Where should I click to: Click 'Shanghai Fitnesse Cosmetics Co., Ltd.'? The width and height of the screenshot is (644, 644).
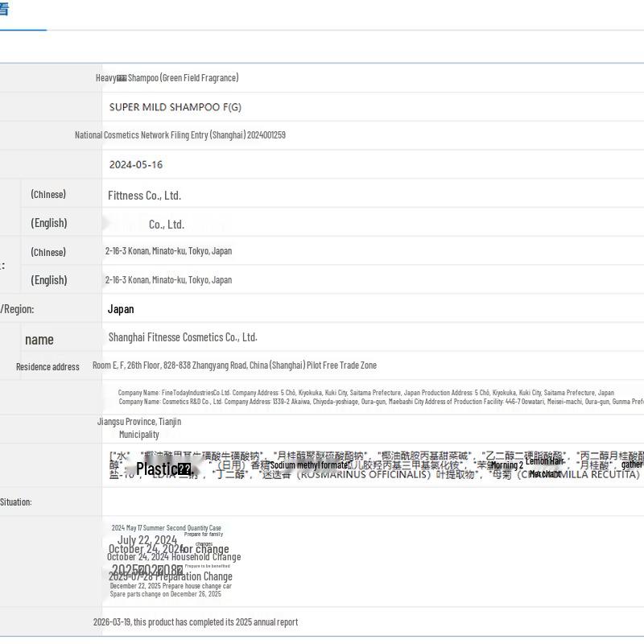(x=183, y=337)
